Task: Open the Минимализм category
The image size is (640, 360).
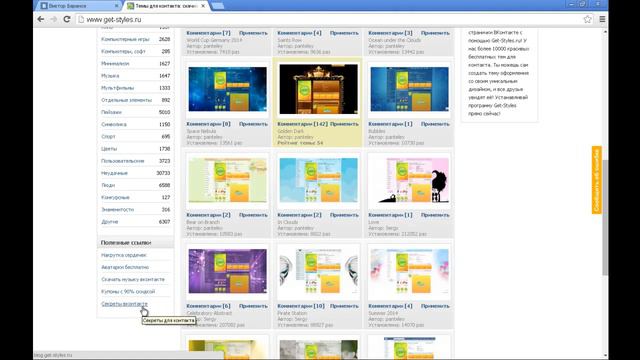Action: (x=115, y=64)
